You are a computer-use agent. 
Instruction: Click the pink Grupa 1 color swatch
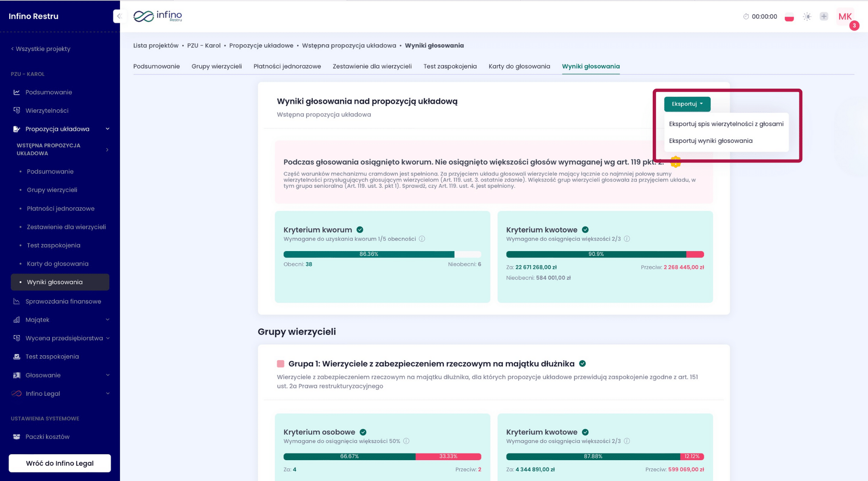[x=281, y=364]
